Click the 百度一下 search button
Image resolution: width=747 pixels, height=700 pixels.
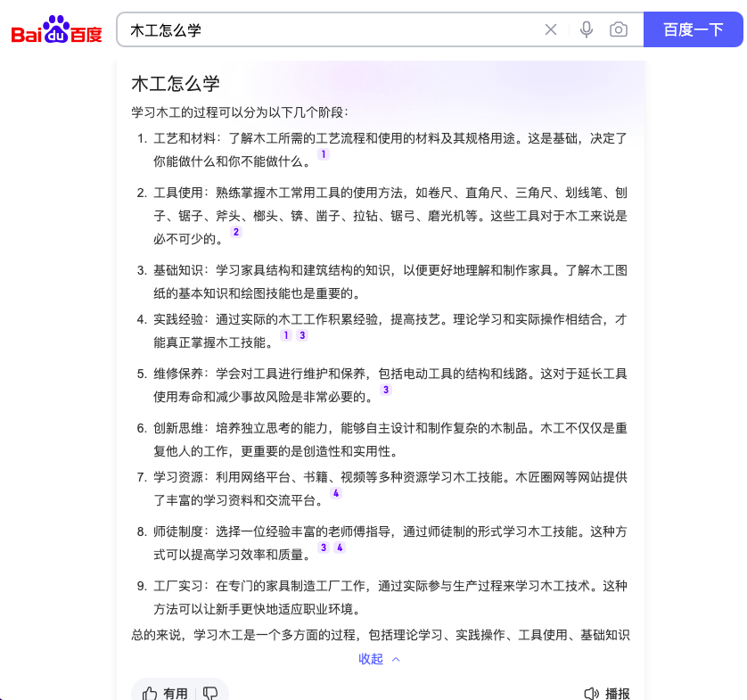(x=694, y=29)
